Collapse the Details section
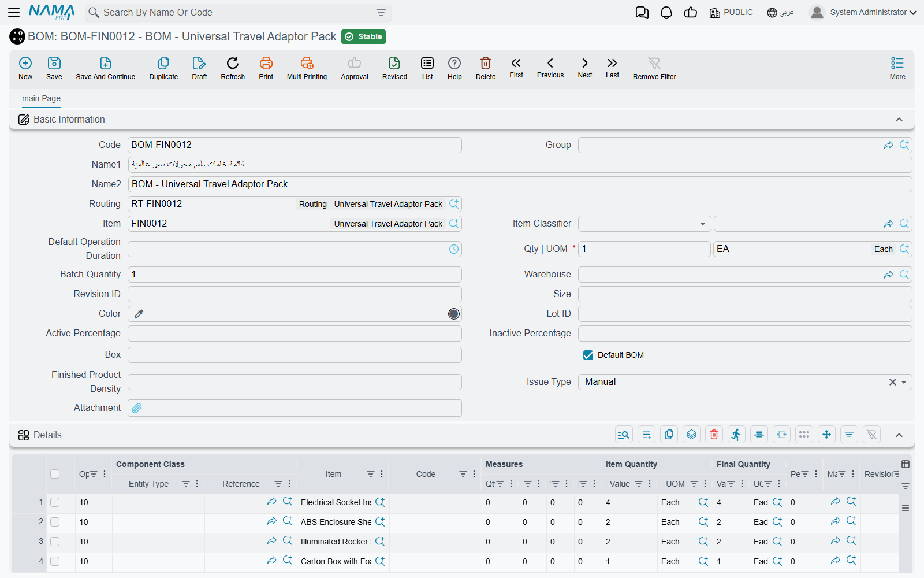The height and width of the screenshot is (578, 924). (899, 435)
